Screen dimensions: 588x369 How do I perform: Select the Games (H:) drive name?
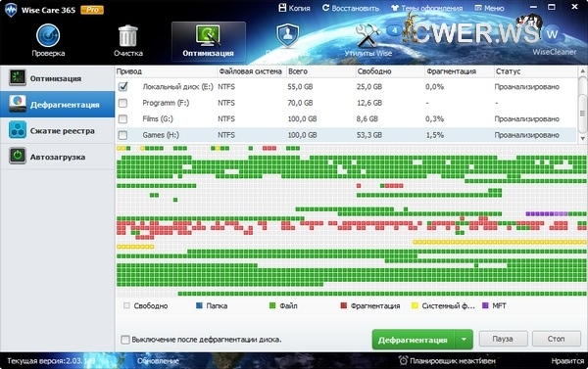(x=161, y=135)
